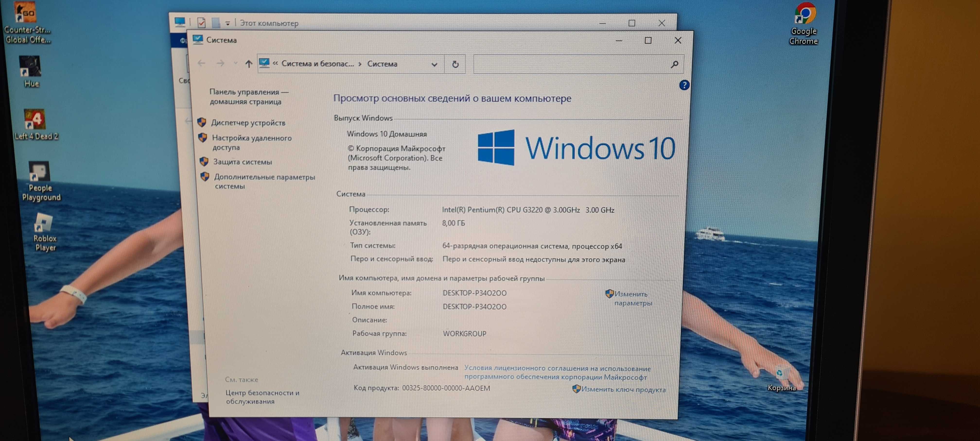This screenshot has height=441, width=980.
Task: Open Настройка удаленного доступа link
Action: pos(252,143)
